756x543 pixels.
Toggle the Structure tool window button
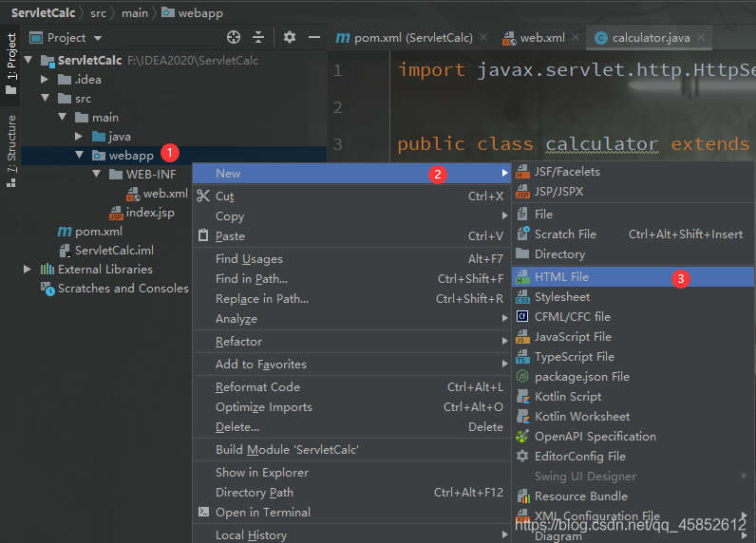(10, 151)
